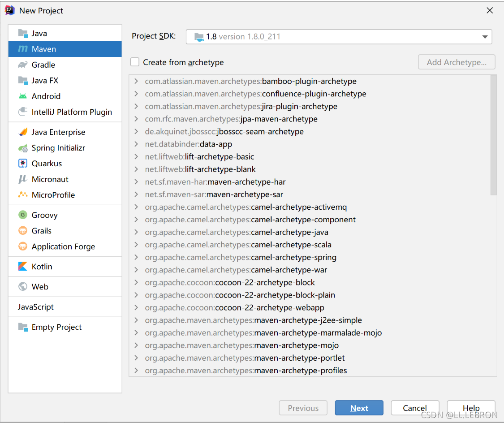Click the Kotlin K logo icon
This screenshot has height=423, width=504.
(23, 267)
